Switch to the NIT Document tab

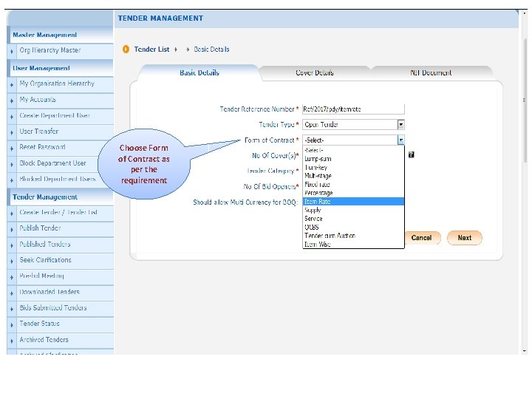point(431,72)
